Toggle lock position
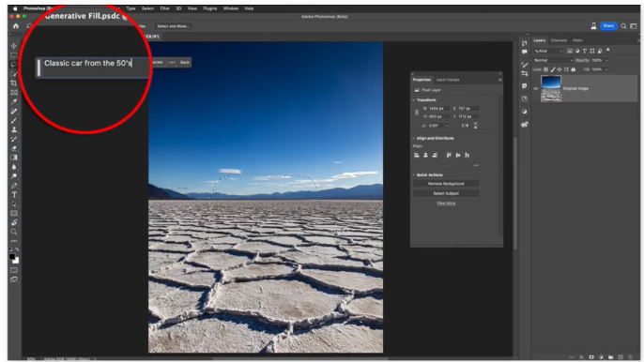 click(560, 69)
